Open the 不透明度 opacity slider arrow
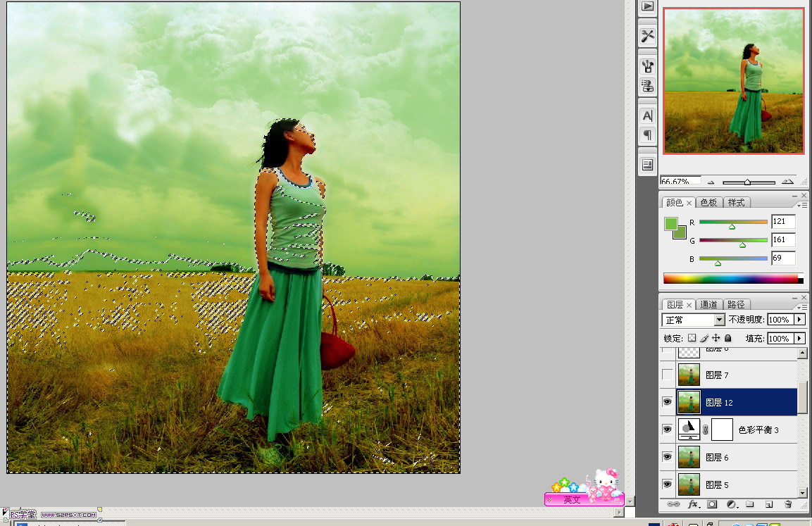Image resolution: width=812 pixels, height=526 pixels. pos(800,320)
